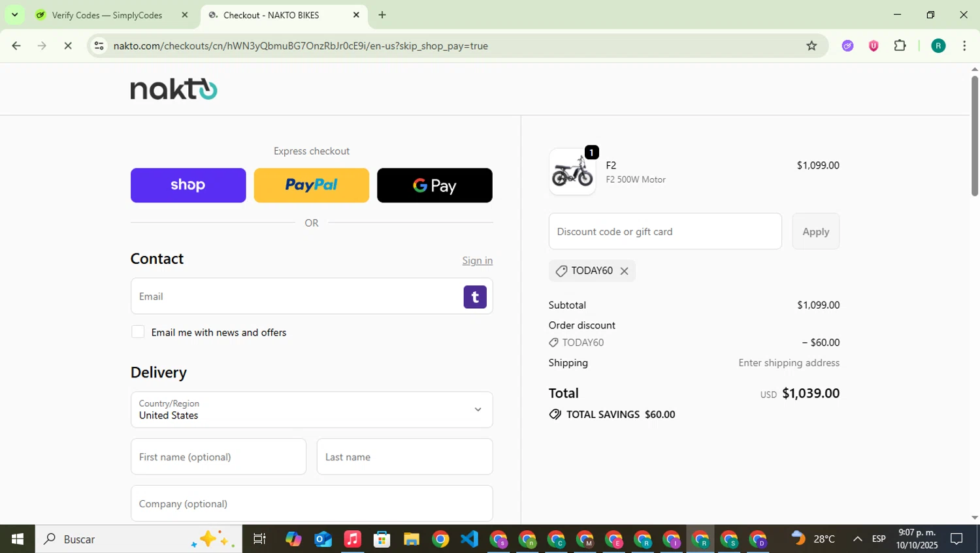Pay with PayPal express checkout

point(312,185)
